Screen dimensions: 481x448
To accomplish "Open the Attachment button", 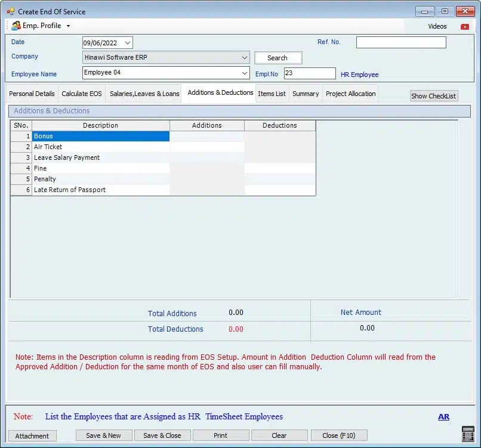I will [x=32, y=435].
